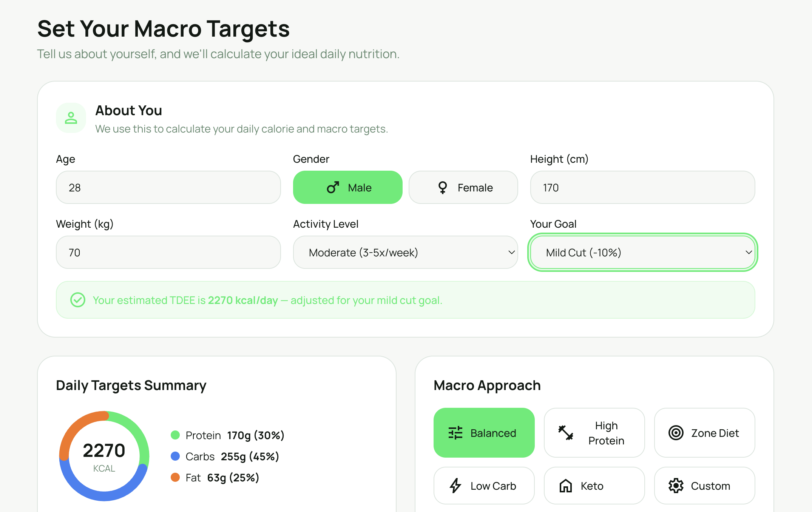The width and height of the screenshot is (812, 512).
Task: Pick the Keto macro approach
Action: tap(594, 486)
